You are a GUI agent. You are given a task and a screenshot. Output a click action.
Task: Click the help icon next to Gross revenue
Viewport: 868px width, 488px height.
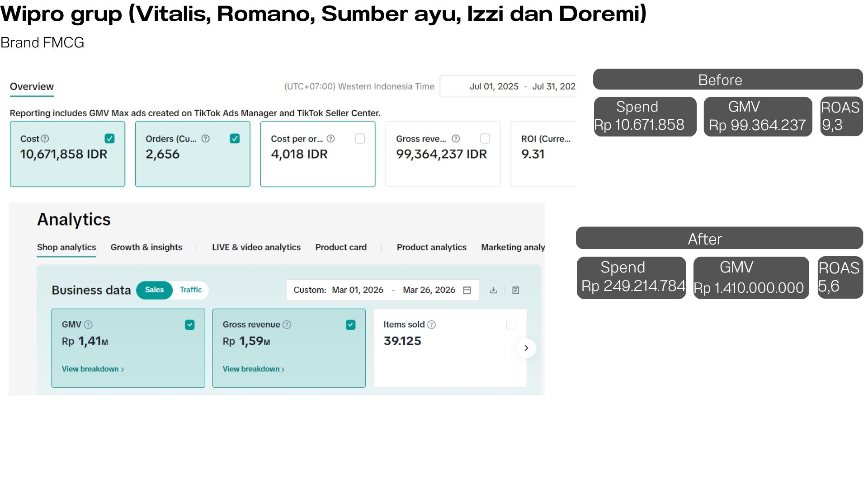pos(287,324)
